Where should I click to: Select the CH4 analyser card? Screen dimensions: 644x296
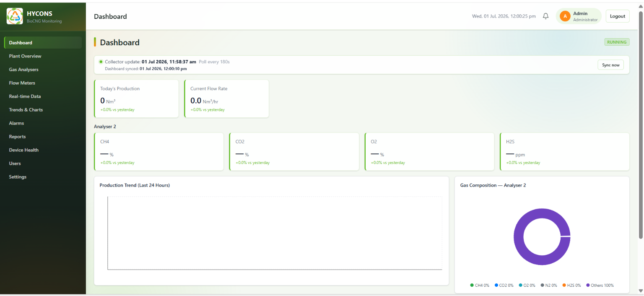[159, 152]
